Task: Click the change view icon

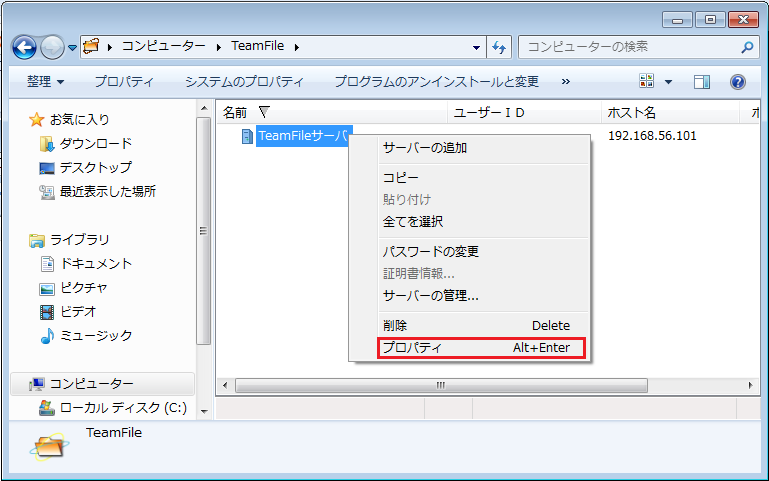Action: [647, 82]
